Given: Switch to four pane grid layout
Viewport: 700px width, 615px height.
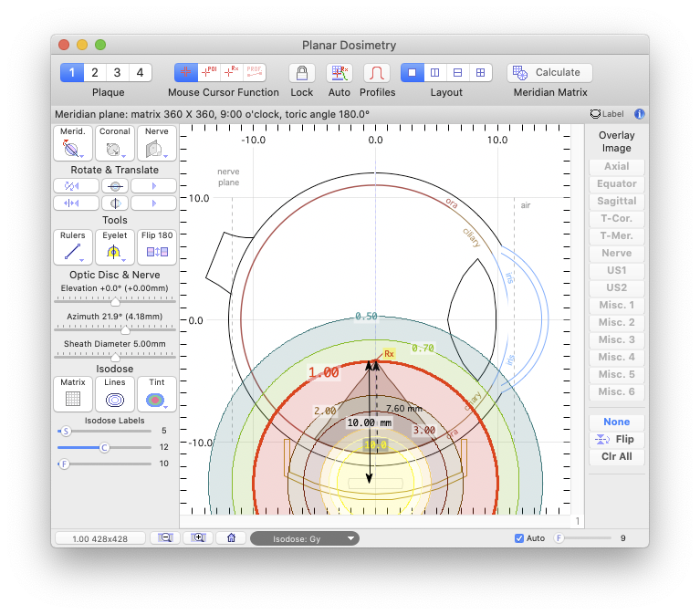Looking at the screenshot, I should tap(480, 72).
